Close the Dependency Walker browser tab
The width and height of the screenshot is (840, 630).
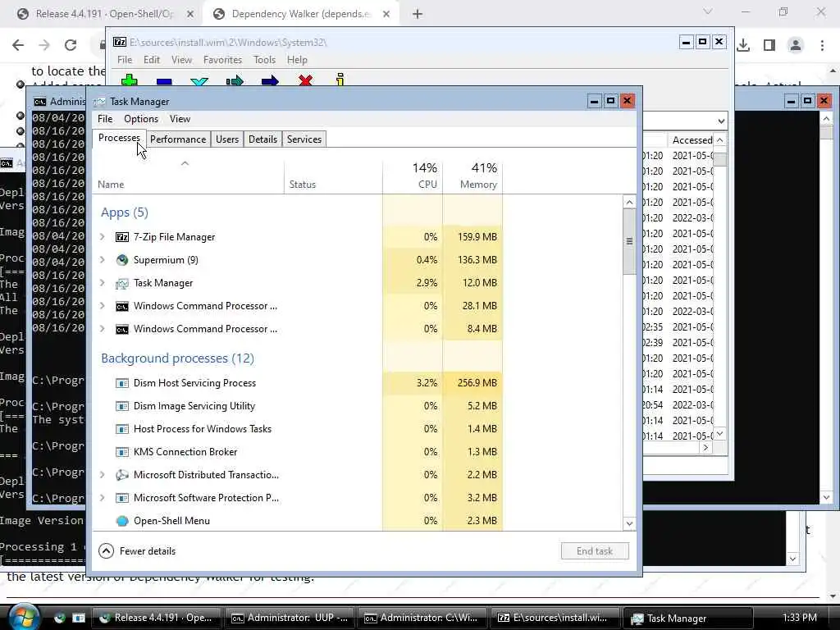386,15
